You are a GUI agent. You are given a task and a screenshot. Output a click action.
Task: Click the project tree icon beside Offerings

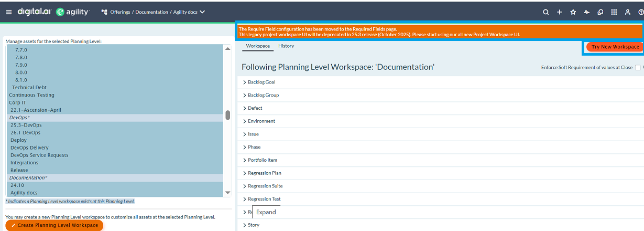click(x=104, y=12)
